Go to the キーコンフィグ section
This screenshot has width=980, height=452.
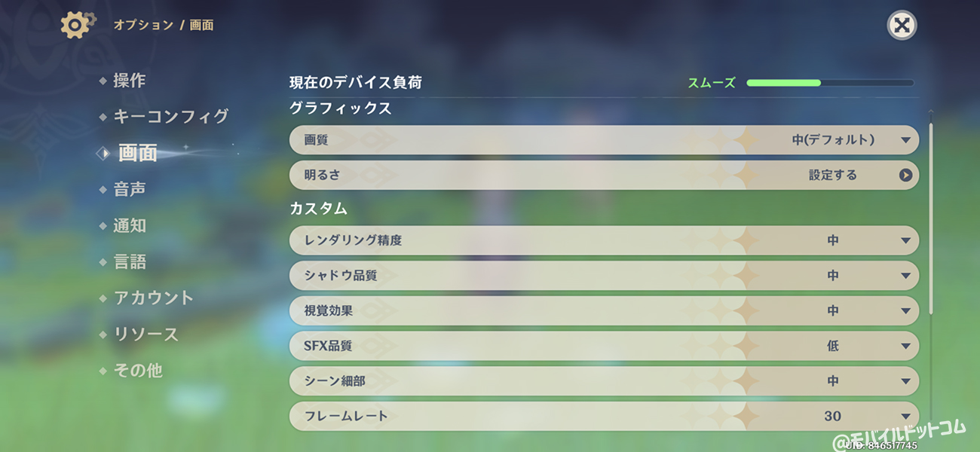pos(171,117)
